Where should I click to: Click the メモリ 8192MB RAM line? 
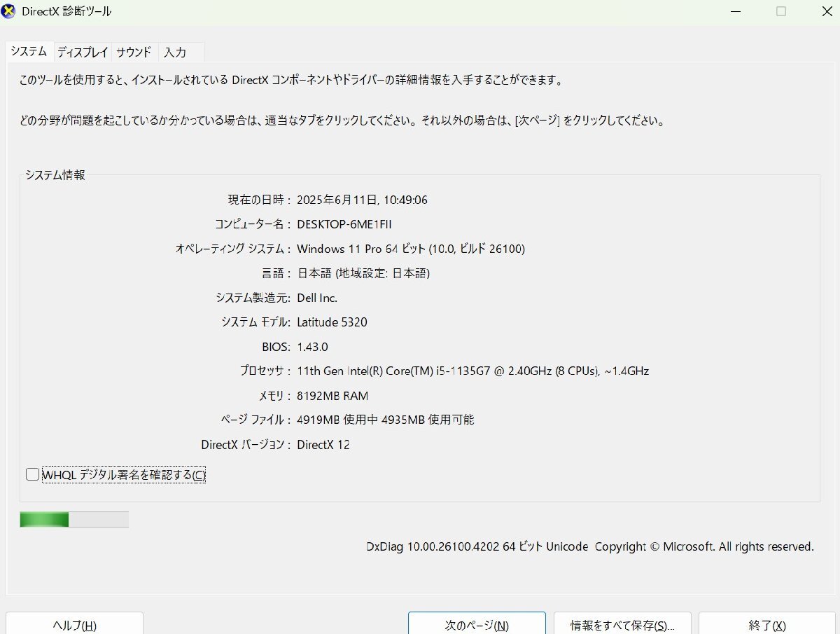coord(334,396)
